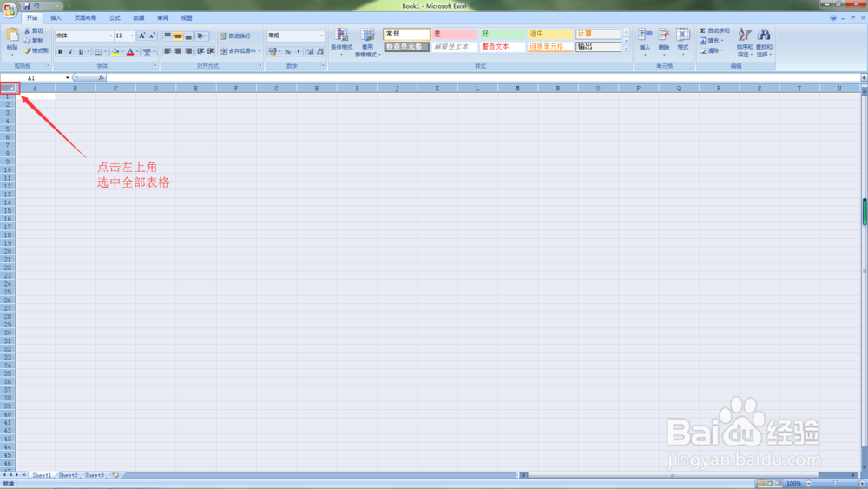Switch to the 页面布局 ribbon tab
The height and width of the screenshot is (489, 868).
[85, 18]
